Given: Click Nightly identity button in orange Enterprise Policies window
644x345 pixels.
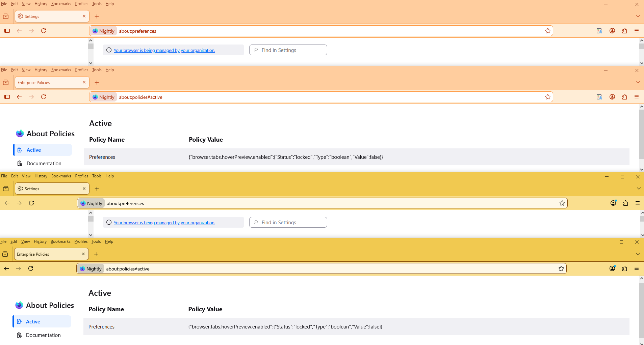Looking at the screenshot, I should tap(103, 97).
